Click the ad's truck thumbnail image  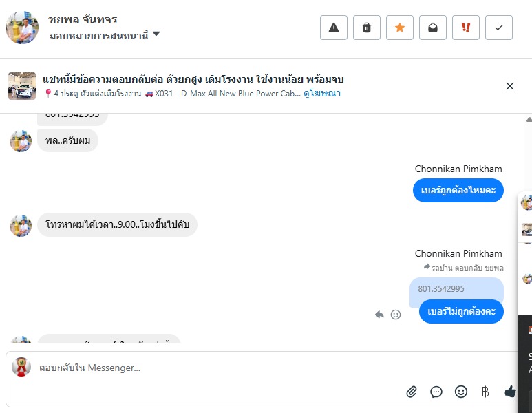click(22, 86)
